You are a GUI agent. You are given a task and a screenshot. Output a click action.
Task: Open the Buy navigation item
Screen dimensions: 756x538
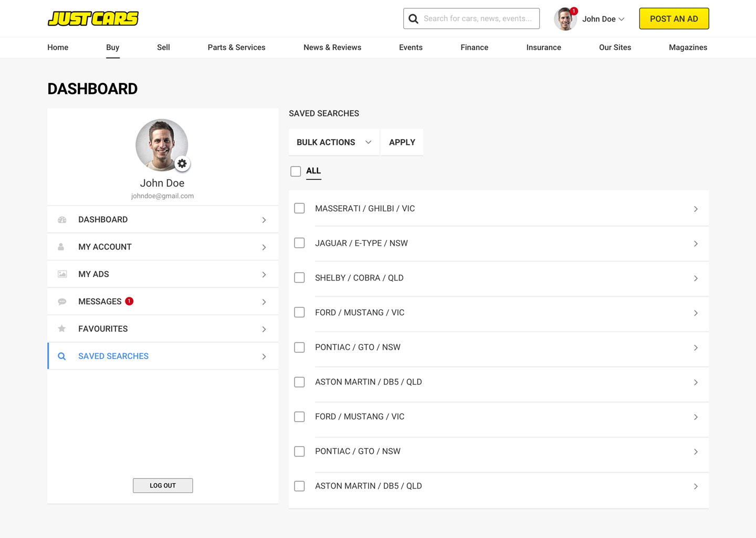[x=113, y=47]
